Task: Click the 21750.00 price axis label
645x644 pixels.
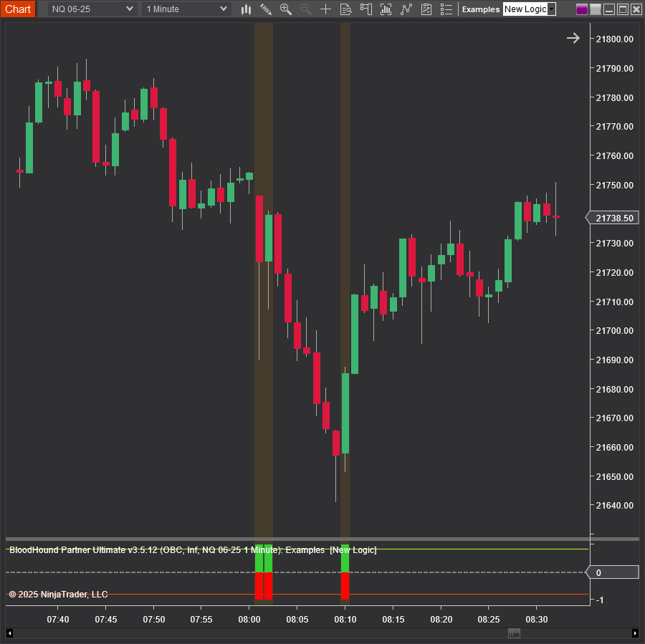Action: point(615,185)
